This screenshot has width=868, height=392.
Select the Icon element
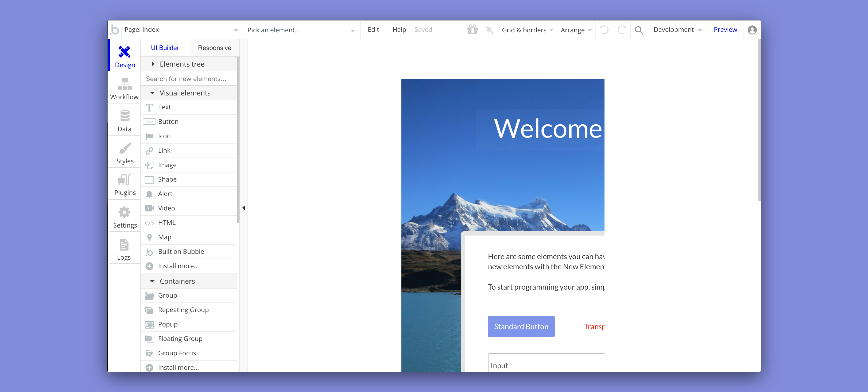click(x=189, y=136)
